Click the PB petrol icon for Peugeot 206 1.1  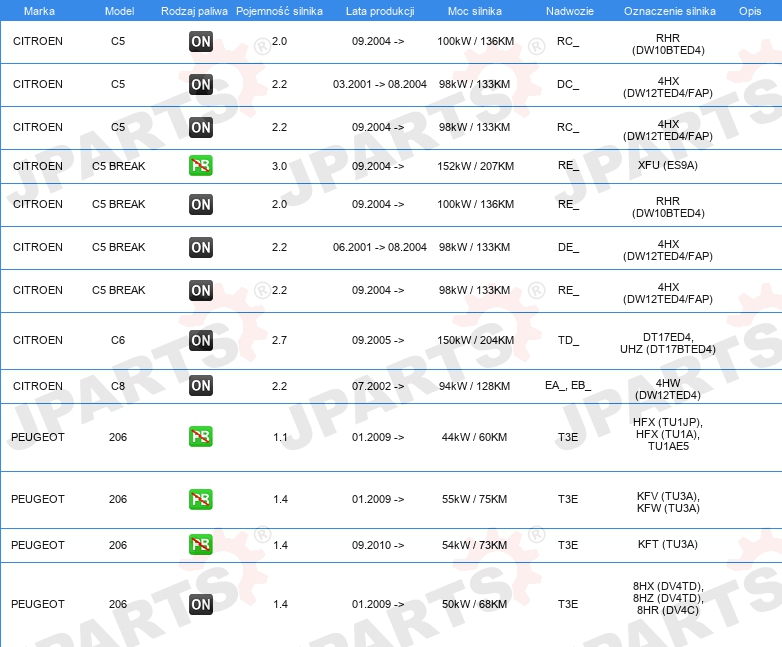tap(201, 436)
